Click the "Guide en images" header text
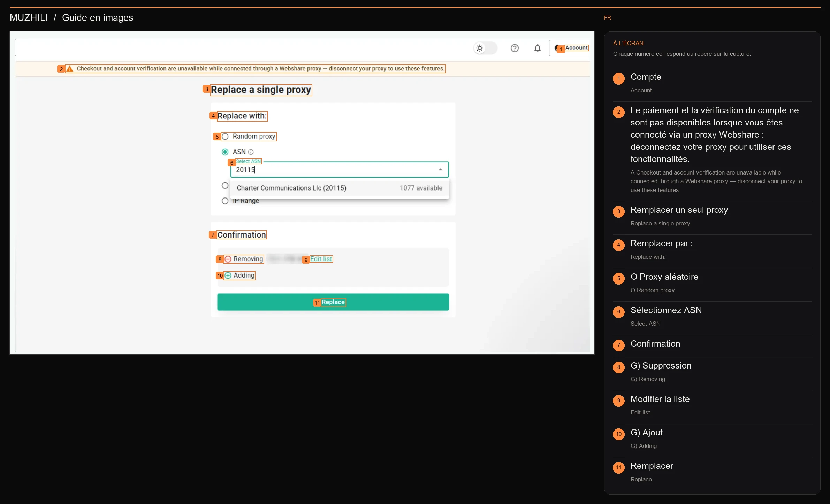The image size is (830, 504). (x=98, y=18)
